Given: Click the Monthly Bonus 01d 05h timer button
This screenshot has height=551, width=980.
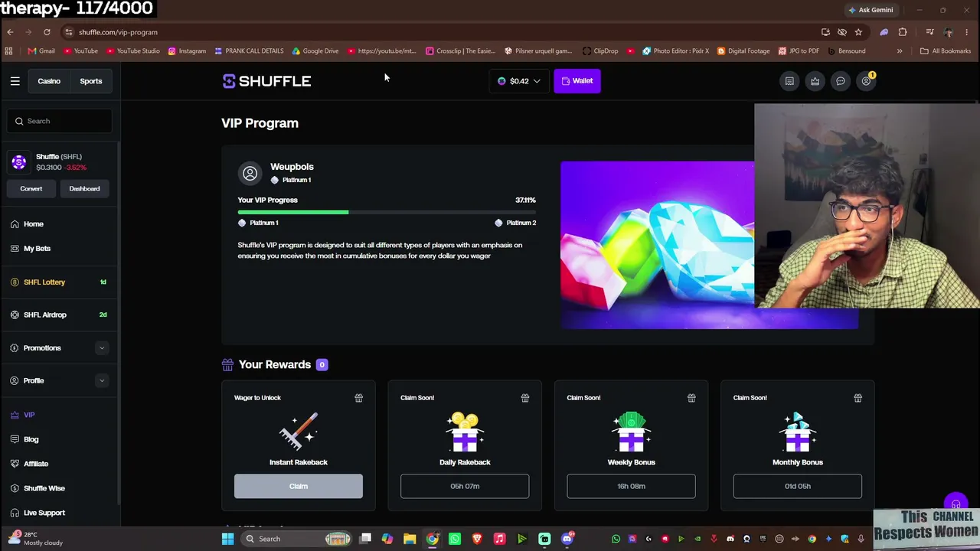Looking at the screenshot, I should point(798,487).
